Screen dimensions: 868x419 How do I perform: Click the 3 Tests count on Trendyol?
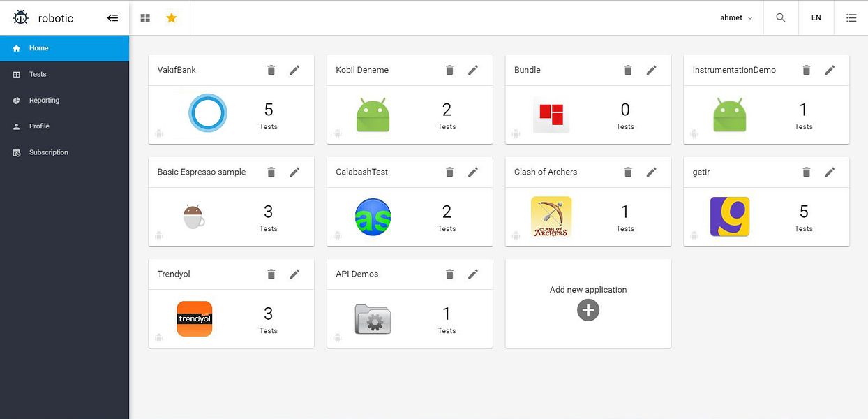coord(269,320)
